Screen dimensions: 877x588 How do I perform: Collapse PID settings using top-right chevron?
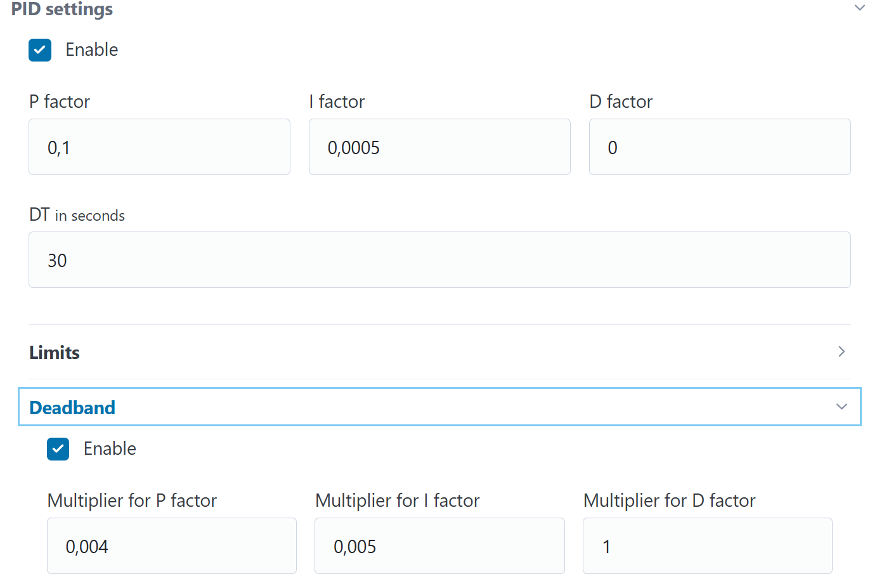(859, 8)
